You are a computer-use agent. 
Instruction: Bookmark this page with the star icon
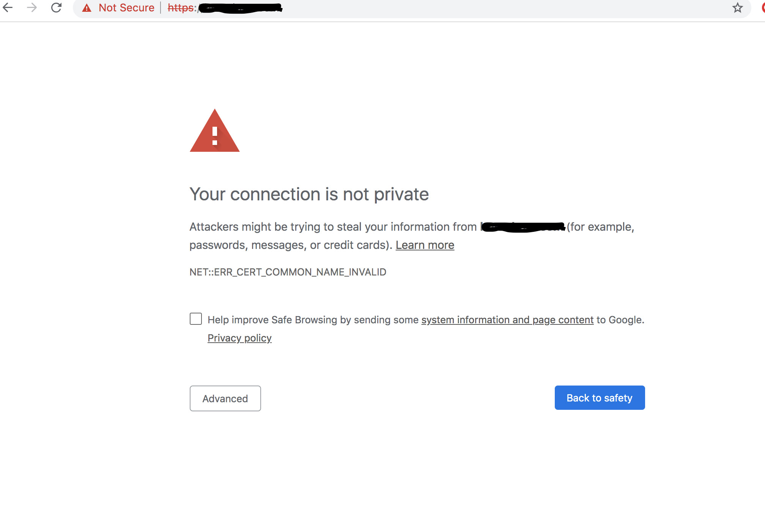[x=737, y=8]
